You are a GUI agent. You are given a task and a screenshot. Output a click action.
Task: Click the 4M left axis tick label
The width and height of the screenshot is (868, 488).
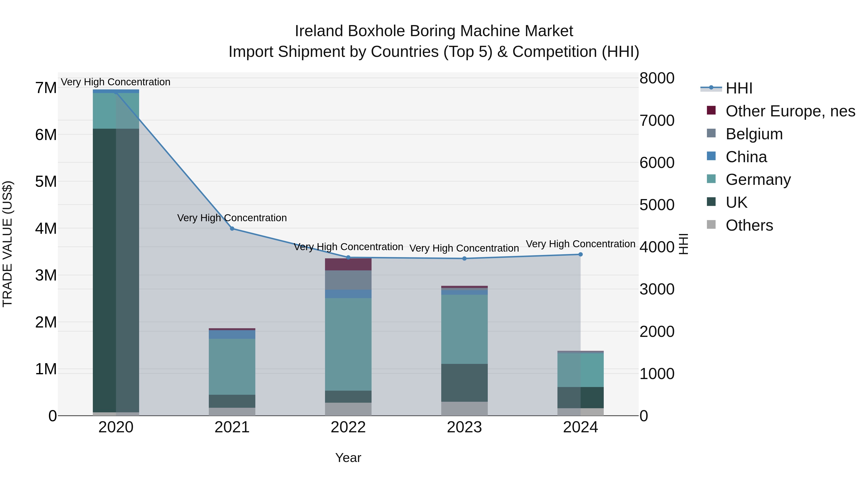click(46, 229)
